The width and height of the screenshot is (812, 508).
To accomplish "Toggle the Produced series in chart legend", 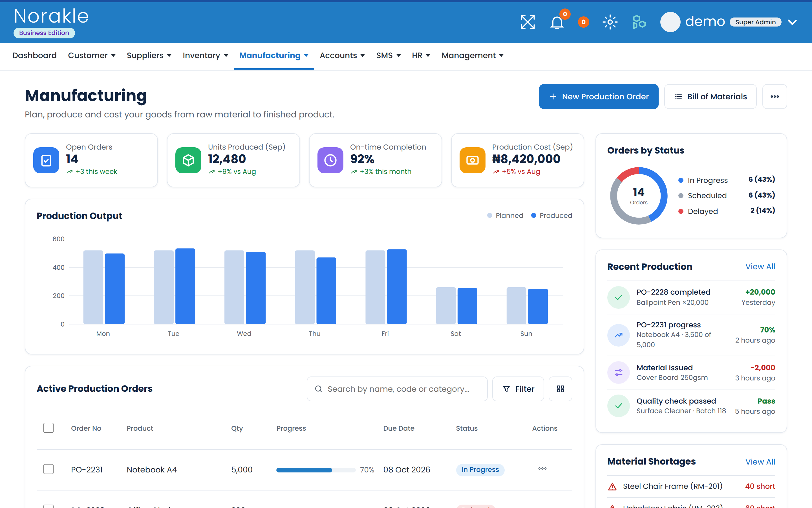I will tap(551, 215).
